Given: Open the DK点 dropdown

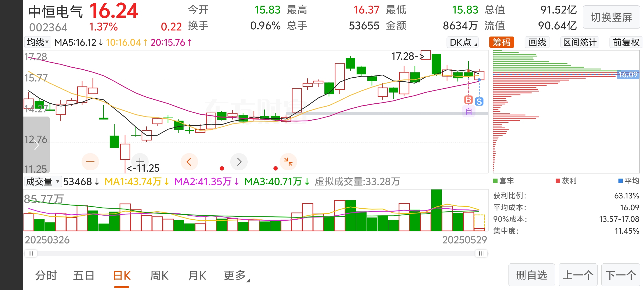Looking at the screenshot, I should (463, 42).
